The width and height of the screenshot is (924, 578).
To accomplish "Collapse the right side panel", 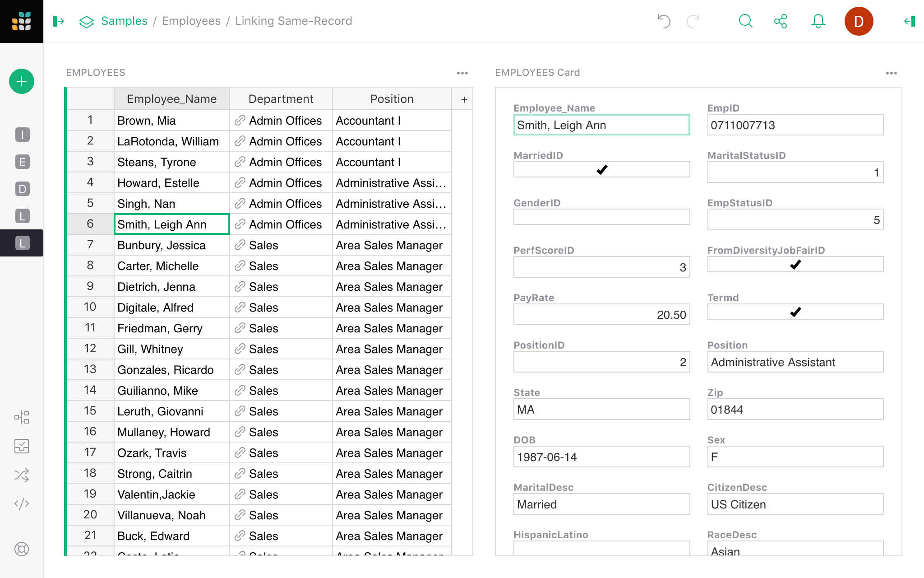I will coord(910,21).
